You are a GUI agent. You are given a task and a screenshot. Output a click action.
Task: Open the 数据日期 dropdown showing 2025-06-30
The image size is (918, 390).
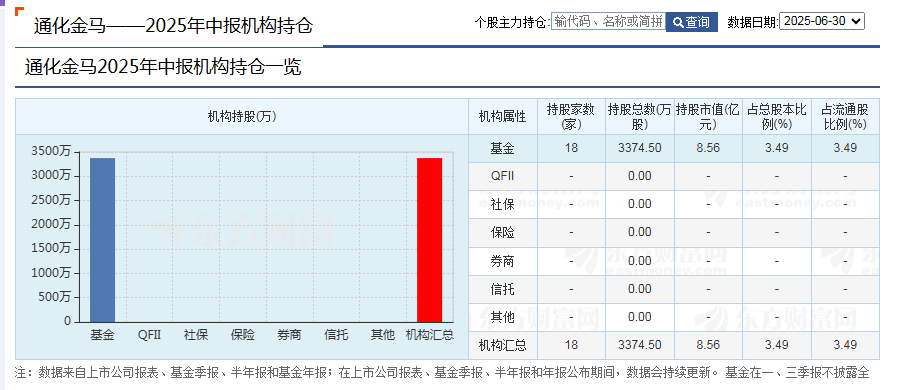click(x=822, y=21)
